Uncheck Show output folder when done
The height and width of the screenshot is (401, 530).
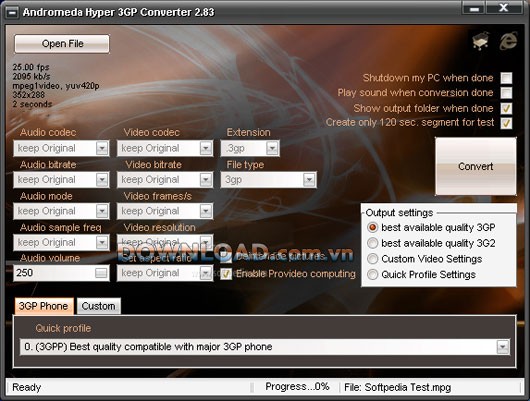506,108
